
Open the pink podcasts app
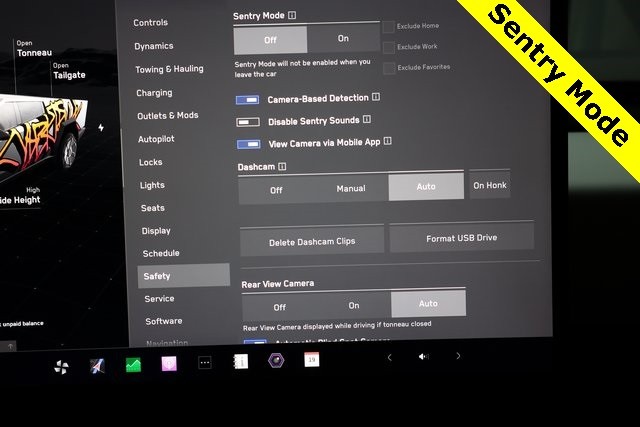169,363
